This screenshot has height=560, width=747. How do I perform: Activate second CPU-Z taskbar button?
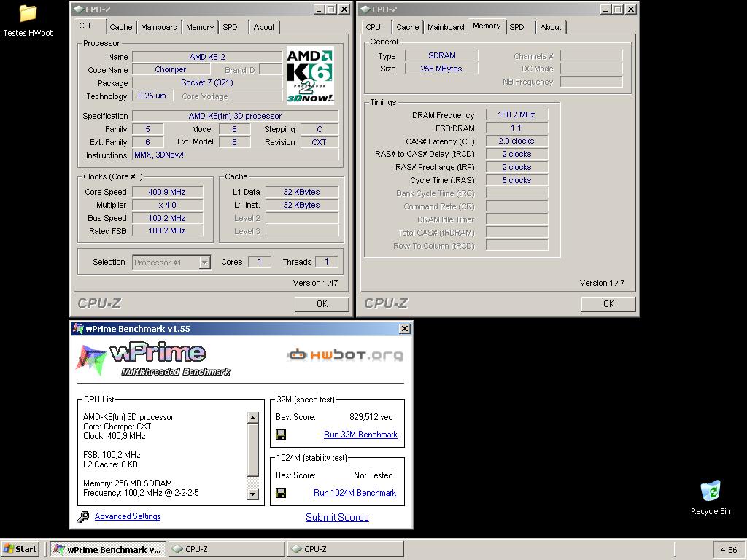click(x=345, y=549)
